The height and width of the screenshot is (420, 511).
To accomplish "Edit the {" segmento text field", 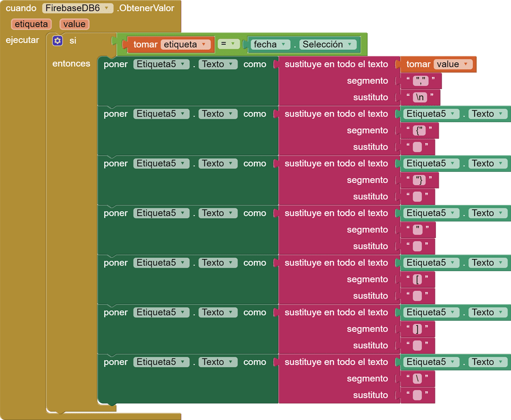I will pyautogui.click(x=419, y=130).
